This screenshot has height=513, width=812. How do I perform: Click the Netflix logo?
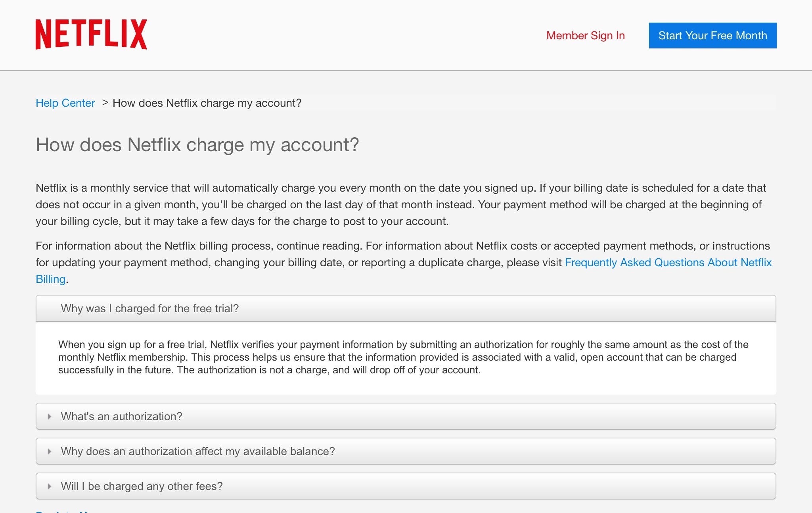pyautogui.click(x=91, y=35)
